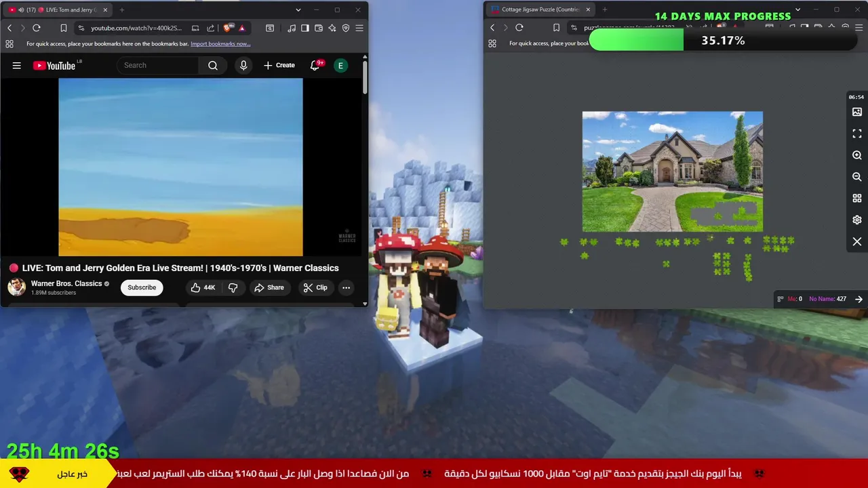Open YouTube notifications bell
This screenshot has height=488, width=868.
[315, 66]
